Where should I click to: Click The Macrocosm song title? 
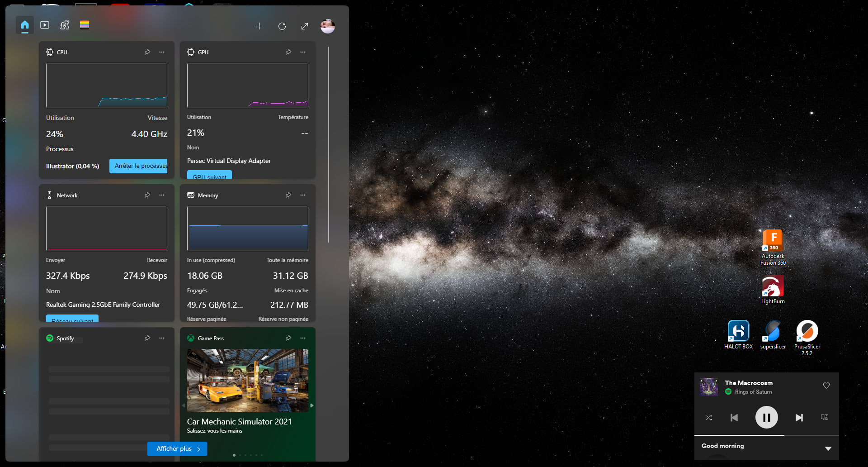tap(749, 383)
